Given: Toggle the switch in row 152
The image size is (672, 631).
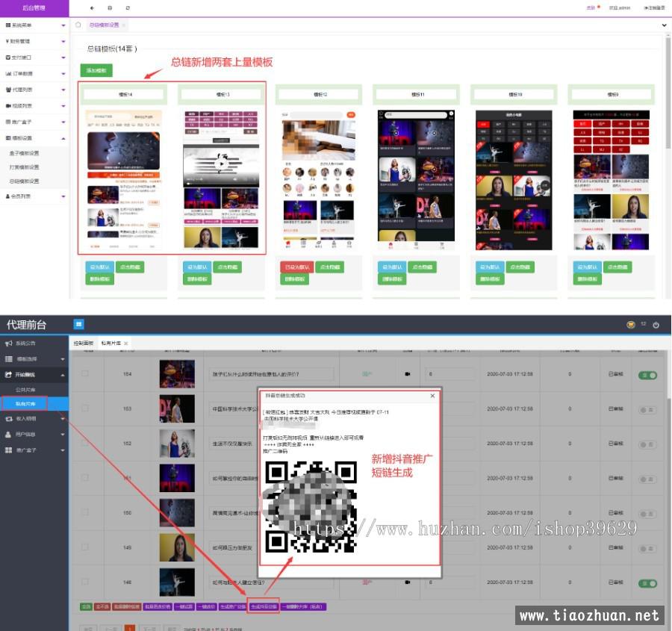Looking at the screenshot, I should pyautogui.click(x=647, y=444).
